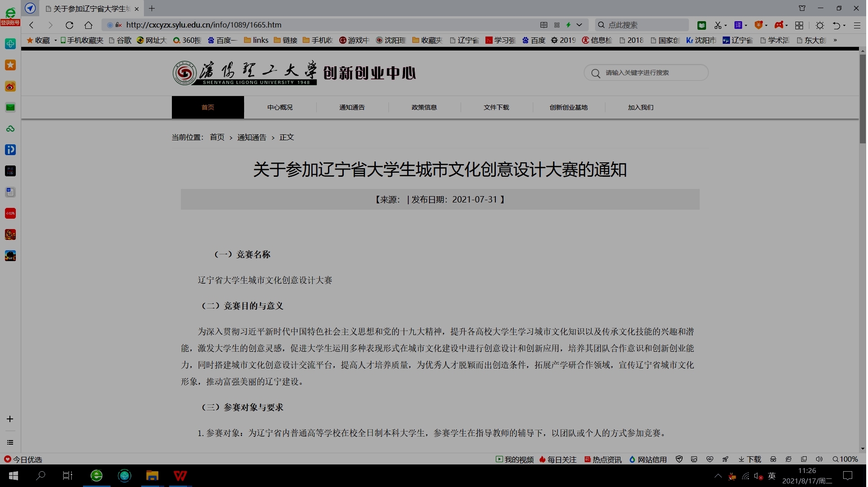
Task: Click the 登录账号 login badge
Action: (10, 23)
